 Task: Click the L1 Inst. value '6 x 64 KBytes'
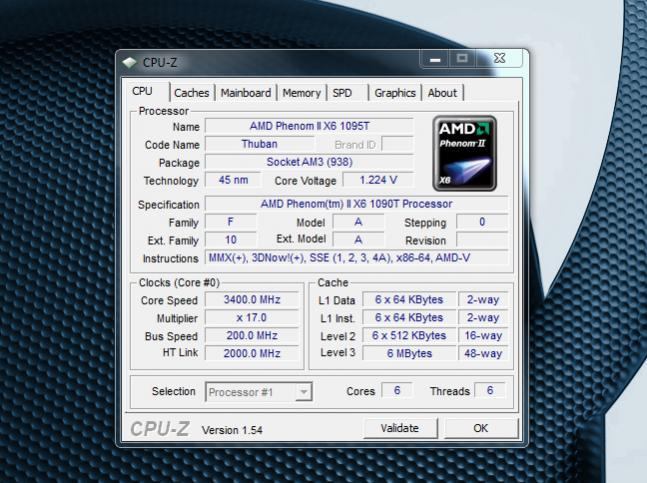(x=409, y=318)
